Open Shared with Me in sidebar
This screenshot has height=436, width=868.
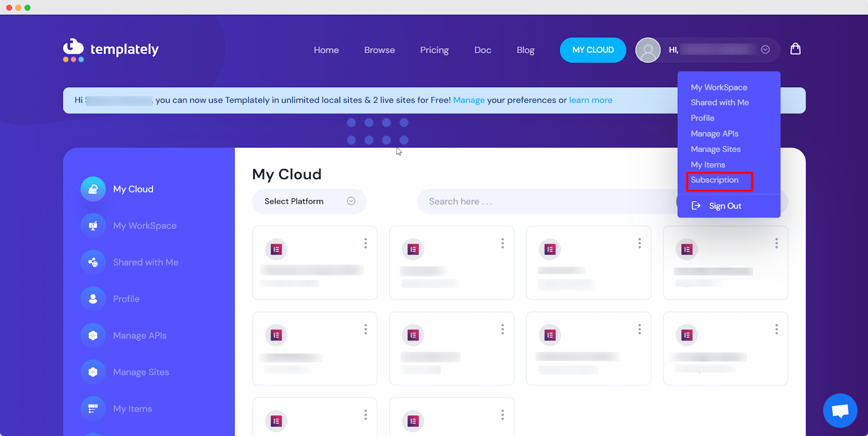point(145,262)
